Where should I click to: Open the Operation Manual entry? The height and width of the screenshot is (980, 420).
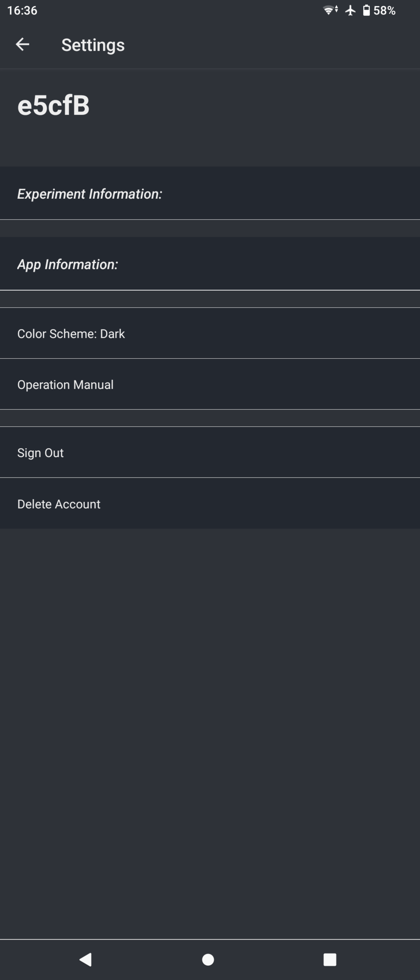(210, 384)
